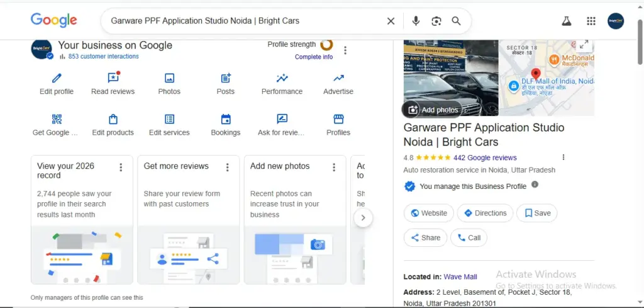Click the info icon beside Business Profile
644x308 pixels.
coord(535,185)
